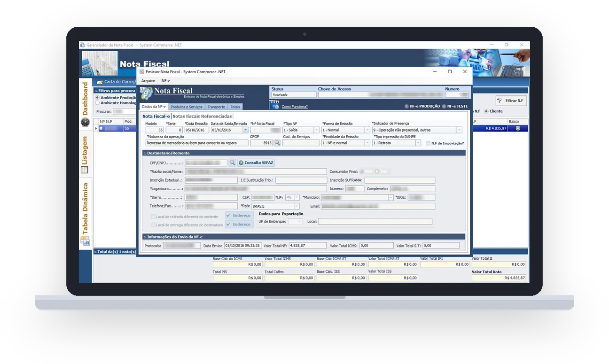Click the Nota Fiscal 'e' logo
Image resolution: width=609 pixels, height=364 pixels.
146,93
